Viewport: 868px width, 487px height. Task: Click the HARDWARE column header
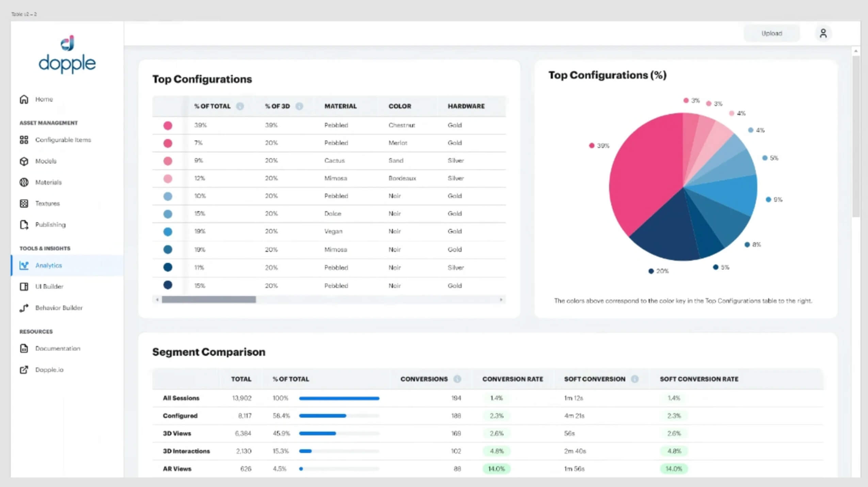click(x=466, y=106)
